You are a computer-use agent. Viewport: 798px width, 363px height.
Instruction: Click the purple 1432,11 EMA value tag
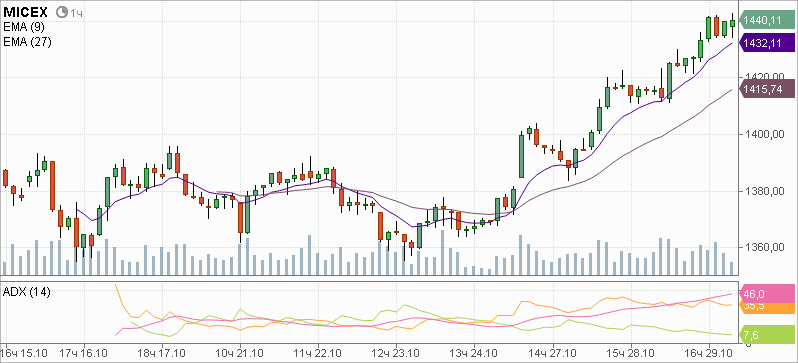(767, 44)
